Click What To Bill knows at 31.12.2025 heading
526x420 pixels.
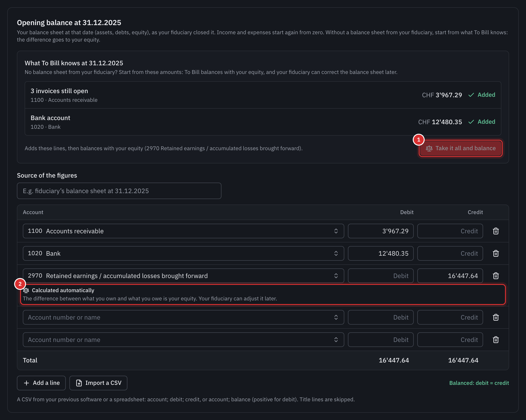coord(74,63)
